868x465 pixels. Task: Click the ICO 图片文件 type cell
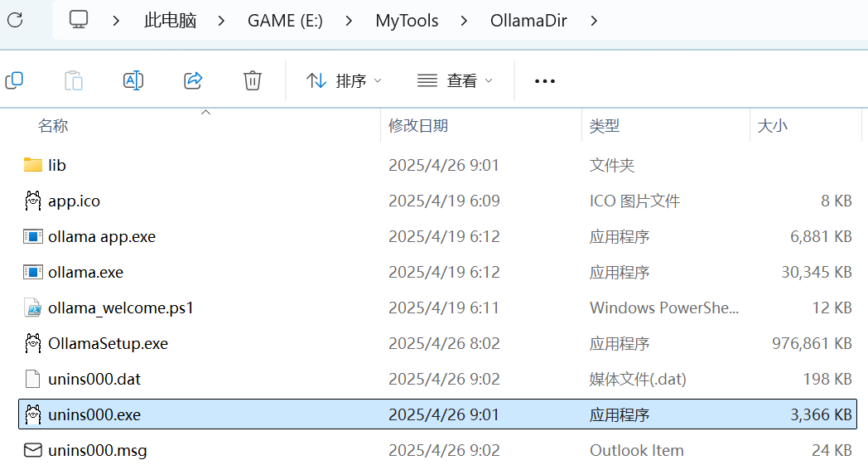point(635,201)
